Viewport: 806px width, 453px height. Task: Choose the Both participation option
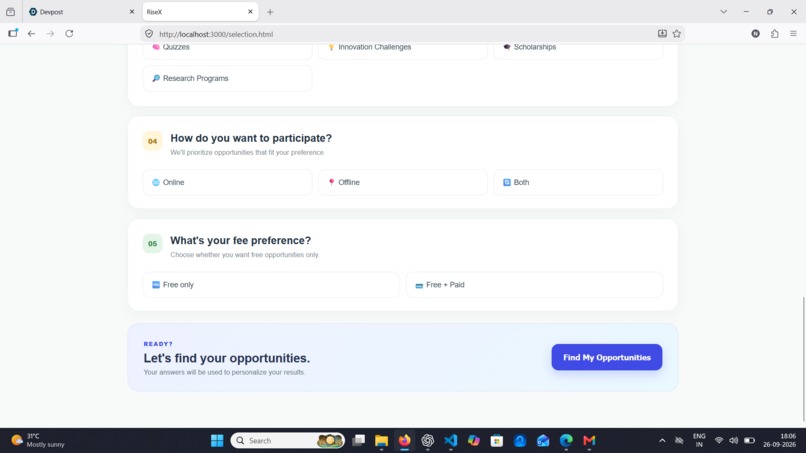point(578,183)
